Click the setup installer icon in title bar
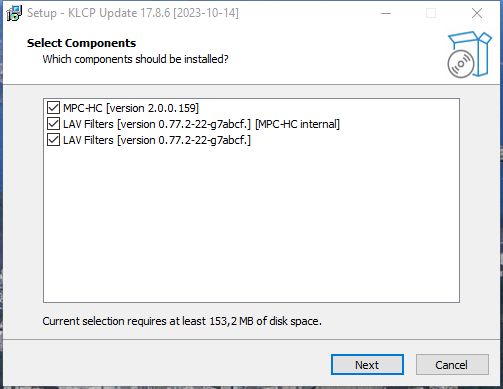The height and width of the screenshot is (389, 503). tap(14, 13)
